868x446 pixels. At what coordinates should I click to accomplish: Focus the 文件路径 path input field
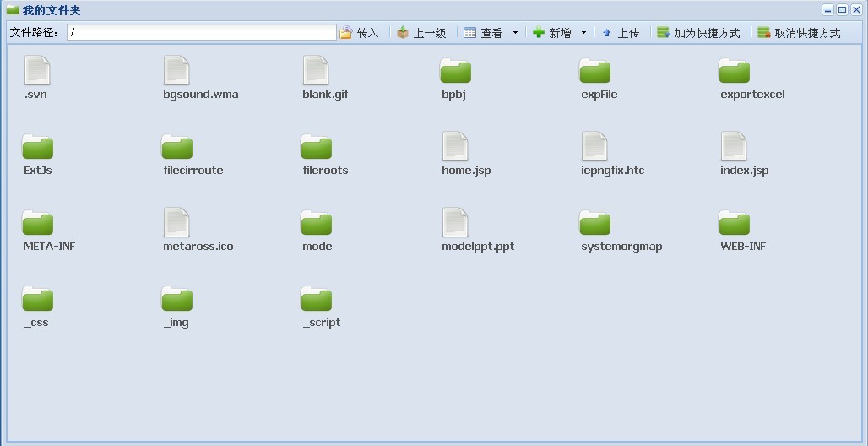point(202,32)
